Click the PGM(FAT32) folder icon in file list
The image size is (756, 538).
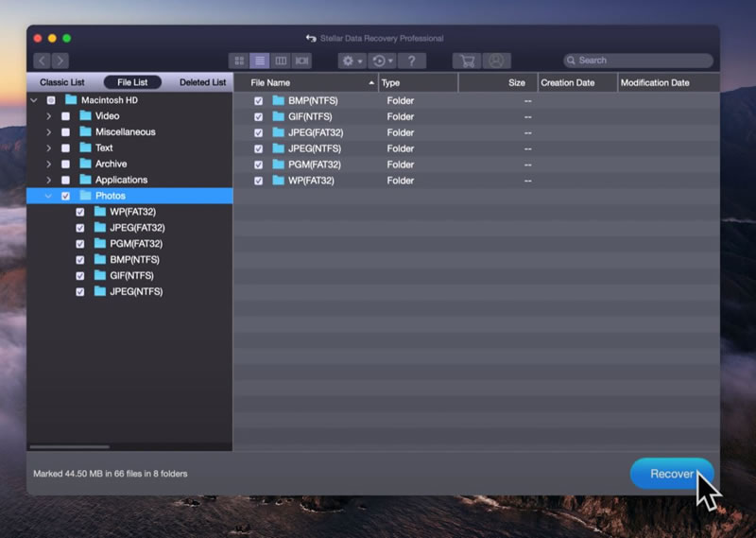278,165
